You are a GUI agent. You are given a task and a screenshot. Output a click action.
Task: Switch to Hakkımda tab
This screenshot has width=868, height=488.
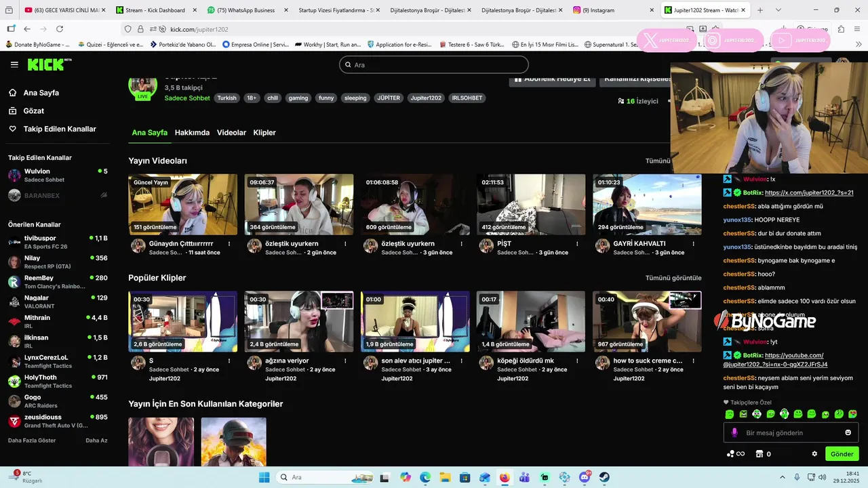tap(192, 133)
